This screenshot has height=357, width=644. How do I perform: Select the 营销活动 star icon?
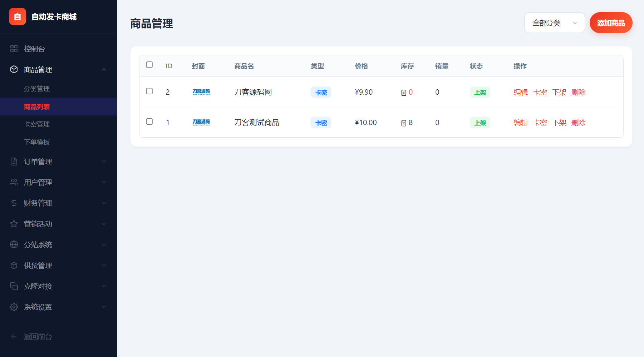pos(14,224)
